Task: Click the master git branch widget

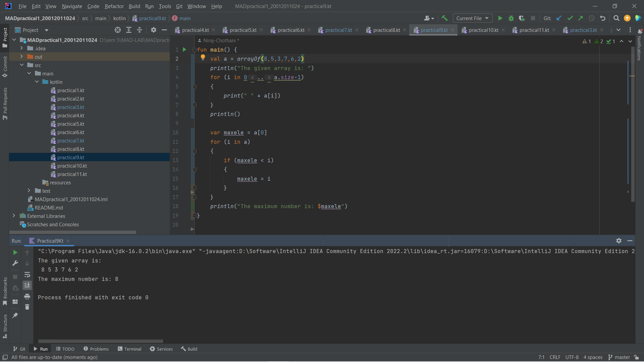Action: pos(619,357)
